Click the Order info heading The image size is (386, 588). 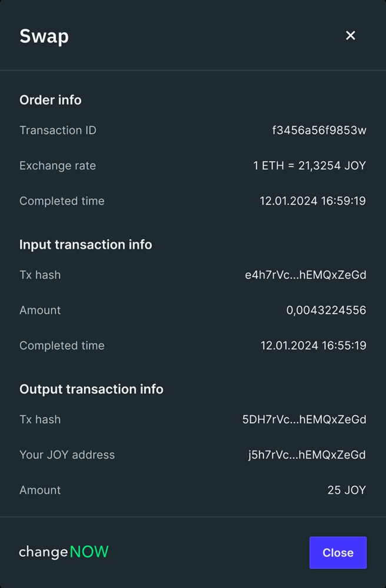[51, 100]
